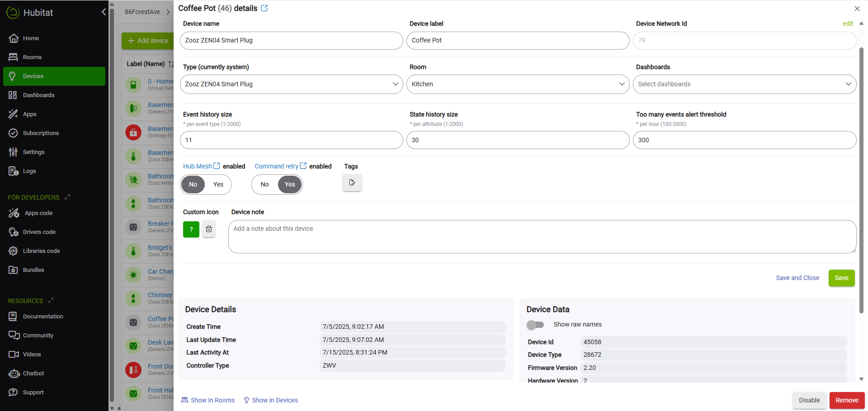Click the Device note text area
The height and width of the screenshot is (411, 868).
(x=542, y=237)
